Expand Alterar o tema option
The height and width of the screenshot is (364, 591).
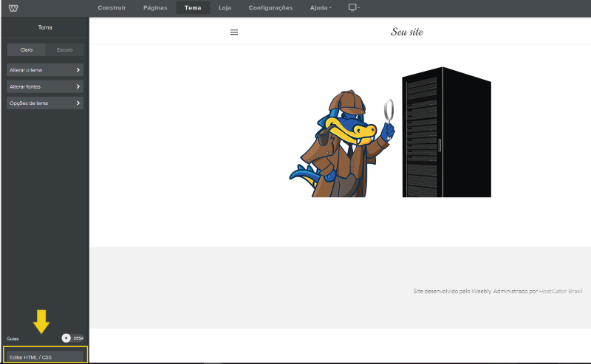(x=45, y=70)
